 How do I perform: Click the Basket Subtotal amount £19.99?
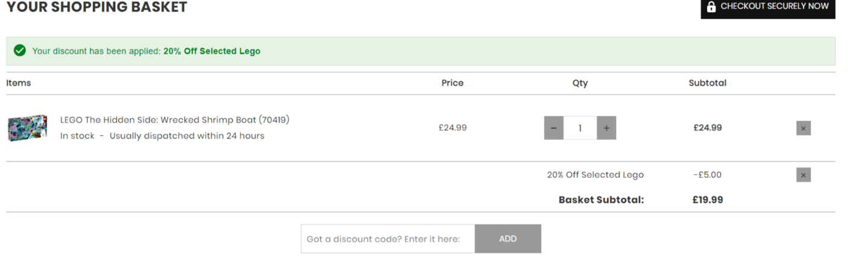point(707,199)
